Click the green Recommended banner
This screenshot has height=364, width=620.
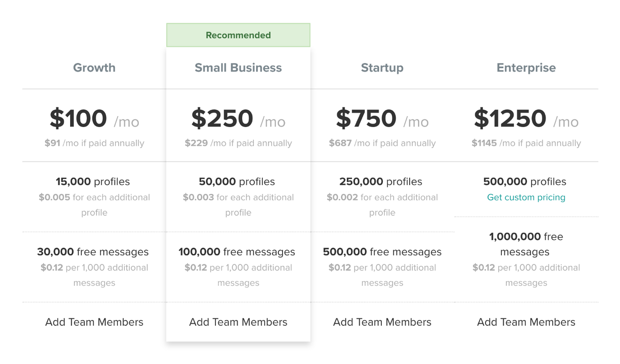click(238, 35)
